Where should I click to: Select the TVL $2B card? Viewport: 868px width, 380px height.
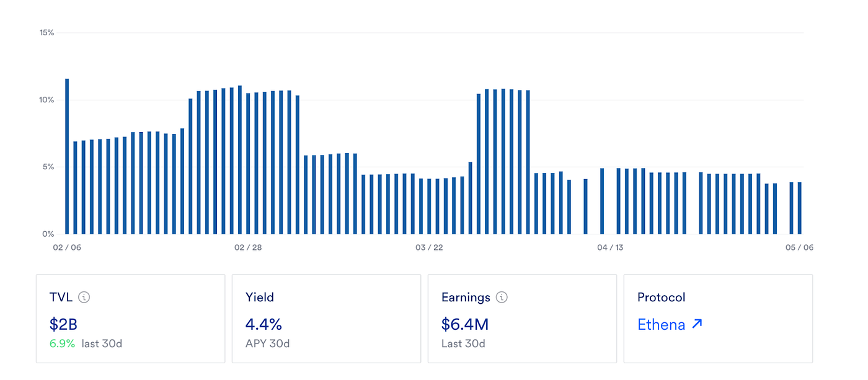130,319
